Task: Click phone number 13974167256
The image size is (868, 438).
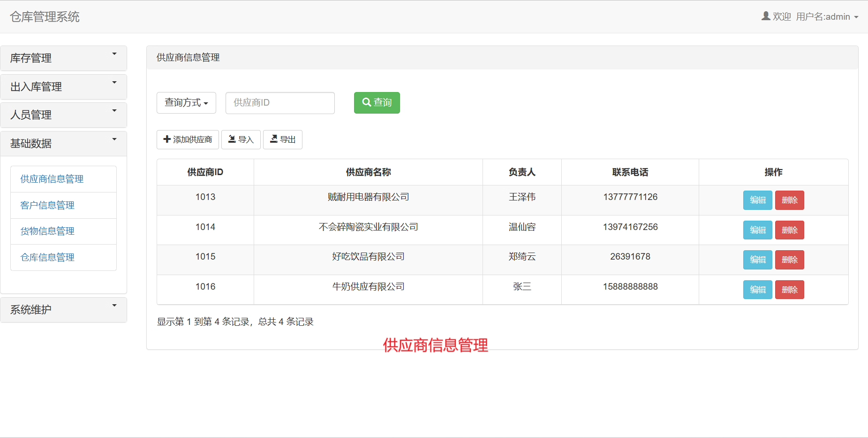Action: 630,227
